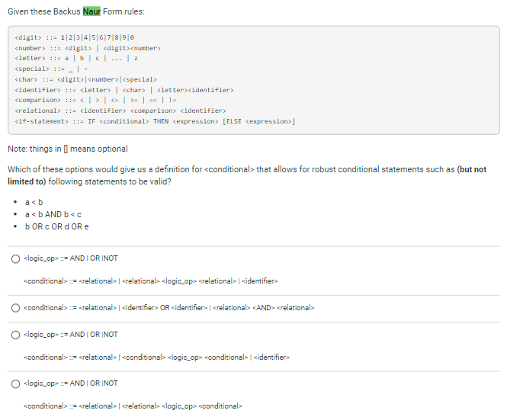Click the bullet 'a < b AND b < c'
The height and width of the screenshot is (420, 507).
53,215
